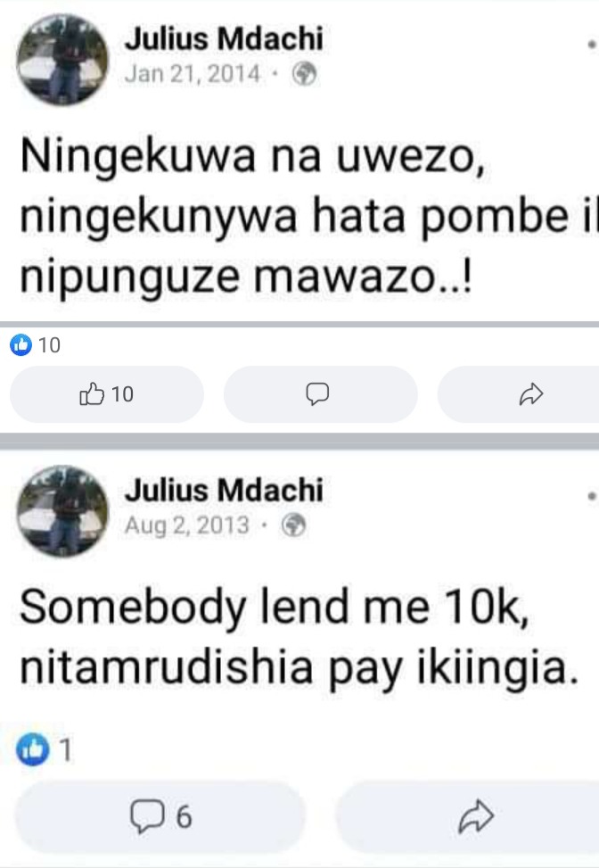Viewport: 599px width, 868px height.
Task: View the reaction count 1 on second post
Action: [66, 750]
